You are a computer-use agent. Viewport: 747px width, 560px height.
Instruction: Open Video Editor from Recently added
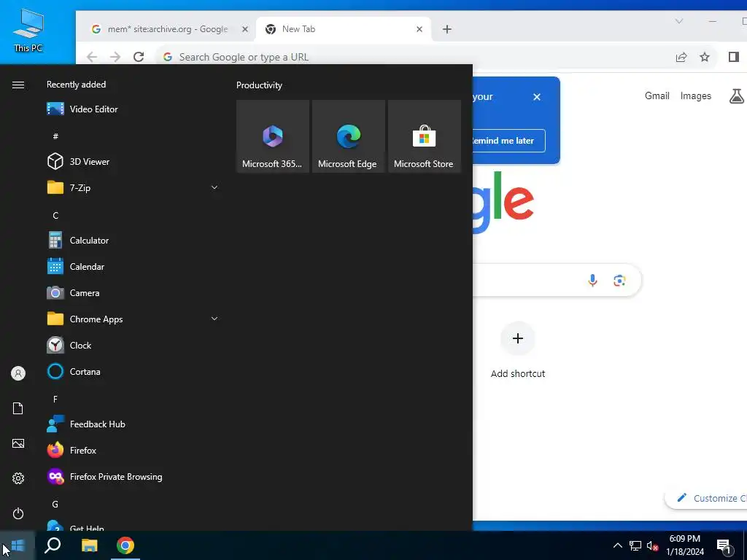click(131, 109)
